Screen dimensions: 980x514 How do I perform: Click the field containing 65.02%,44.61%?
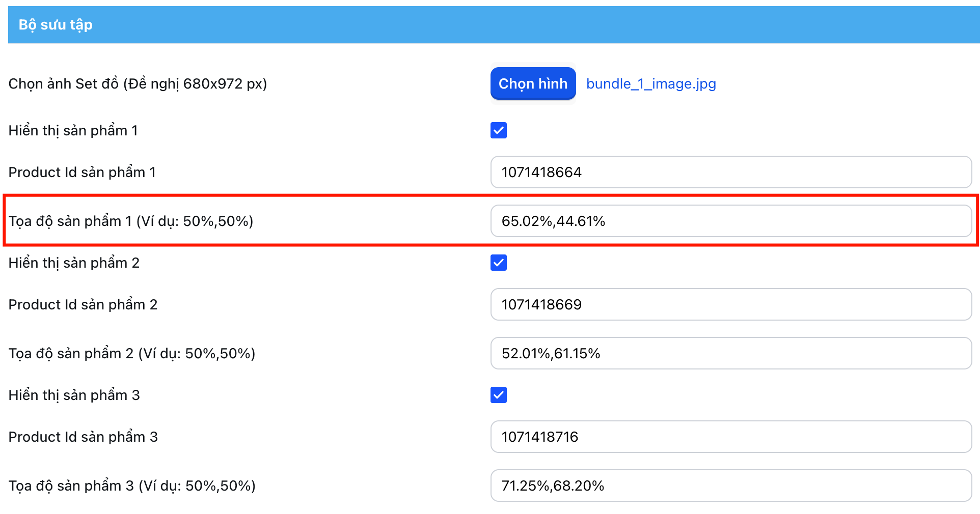point(730,221)
